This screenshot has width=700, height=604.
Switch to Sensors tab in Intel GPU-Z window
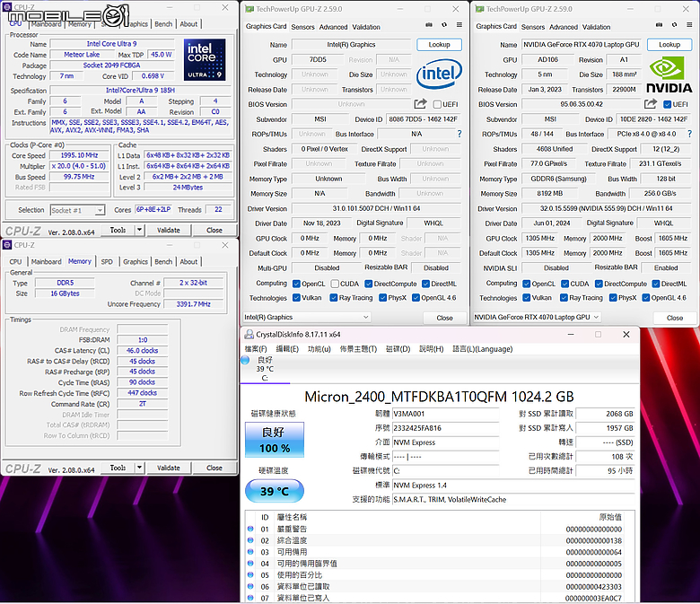pos(302,27)
